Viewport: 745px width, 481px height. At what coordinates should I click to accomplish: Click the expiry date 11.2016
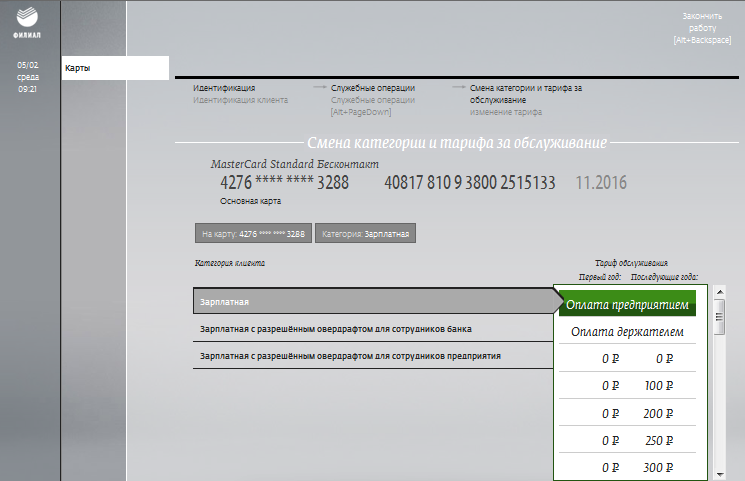[601, 183]
